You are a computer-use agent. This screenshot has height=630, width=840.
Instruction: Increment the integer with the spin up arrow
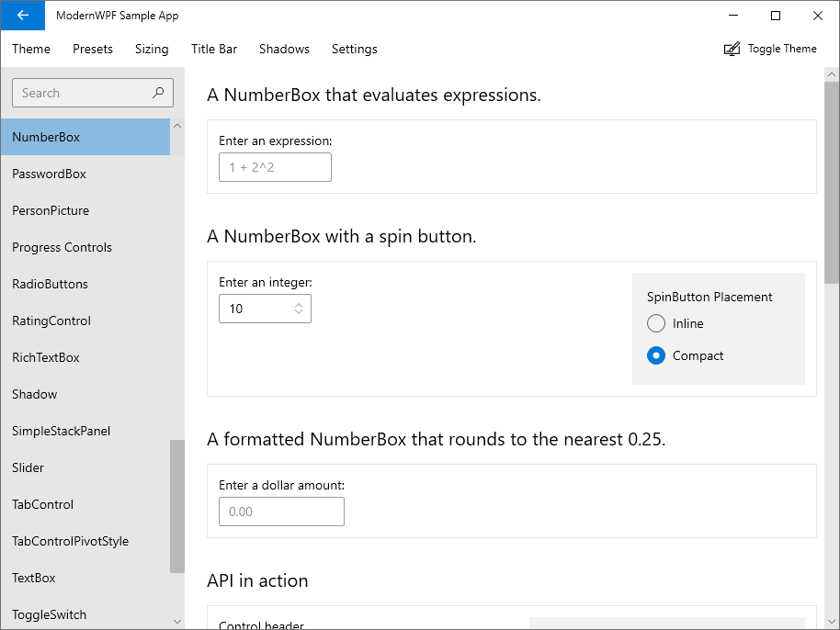(x=301, y=304)
